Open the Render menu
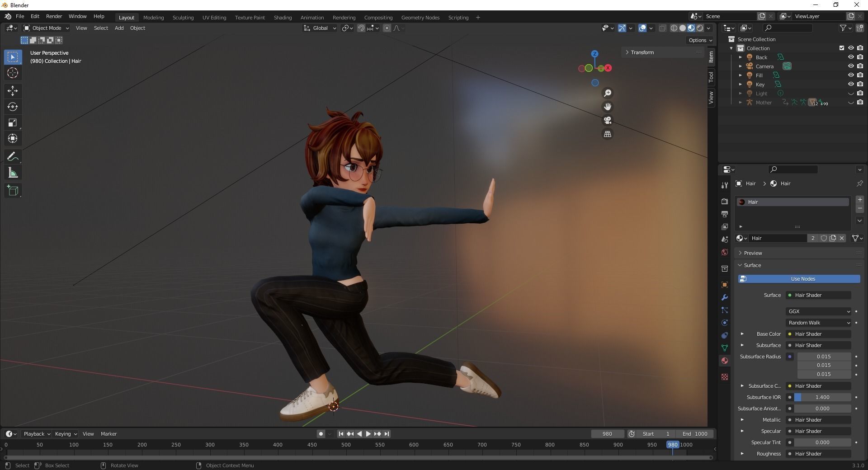The height and width of the screenshot is (470, 868). tap(54, 16)
